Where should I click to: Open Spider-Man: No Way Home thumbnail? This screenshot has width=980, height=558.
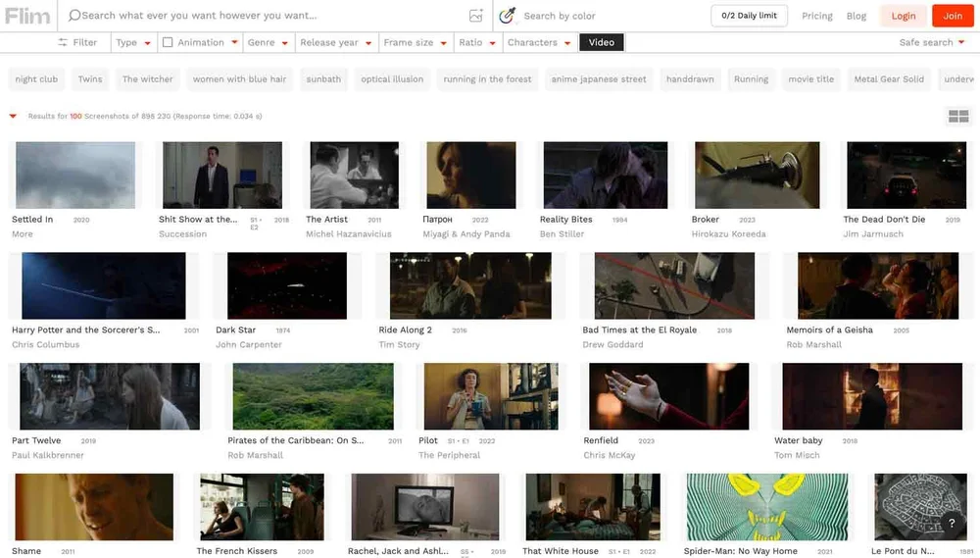[767, 507]
